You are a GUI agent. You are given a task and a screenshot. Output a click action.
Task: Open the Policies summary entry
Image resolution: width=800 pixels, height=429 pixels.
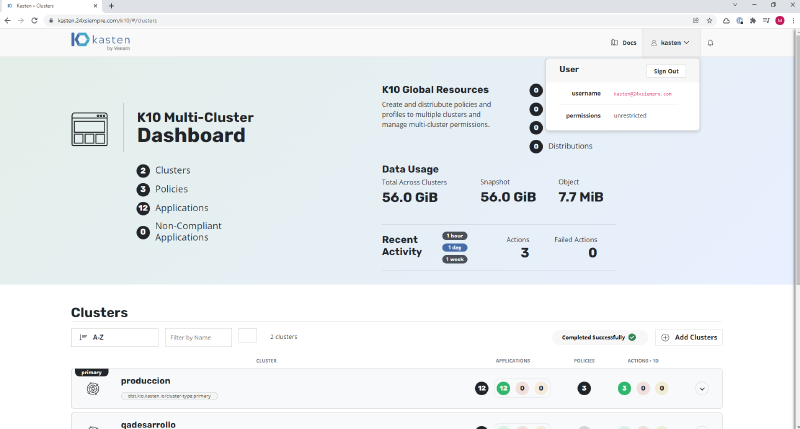click(171, 189)
